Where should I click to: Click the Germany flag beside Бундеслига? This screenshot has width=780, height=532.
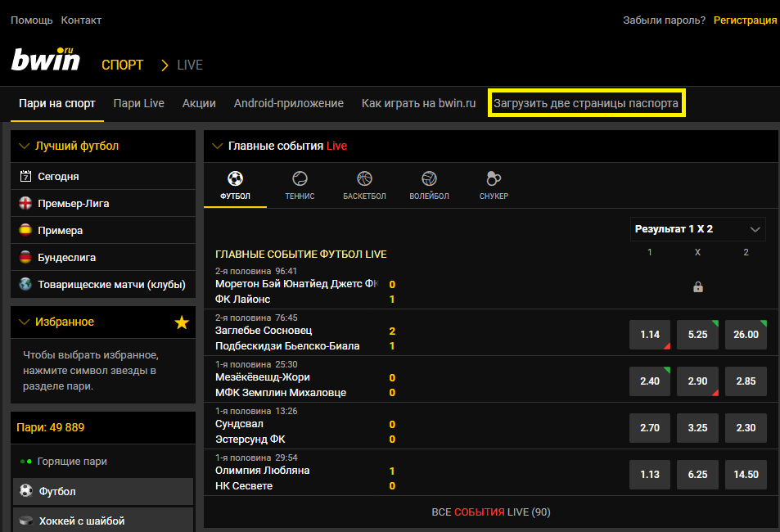click(x=25, y=257)
